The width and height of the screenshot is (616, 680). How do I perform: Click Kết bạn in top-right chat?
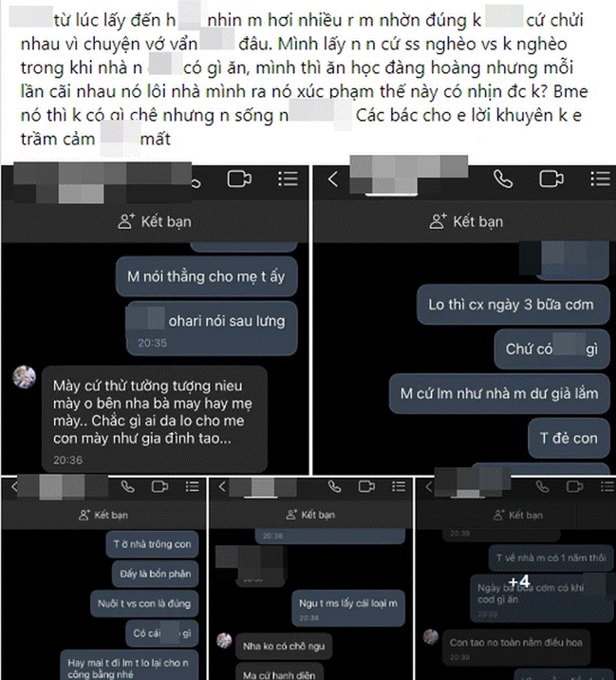(466, 221)
